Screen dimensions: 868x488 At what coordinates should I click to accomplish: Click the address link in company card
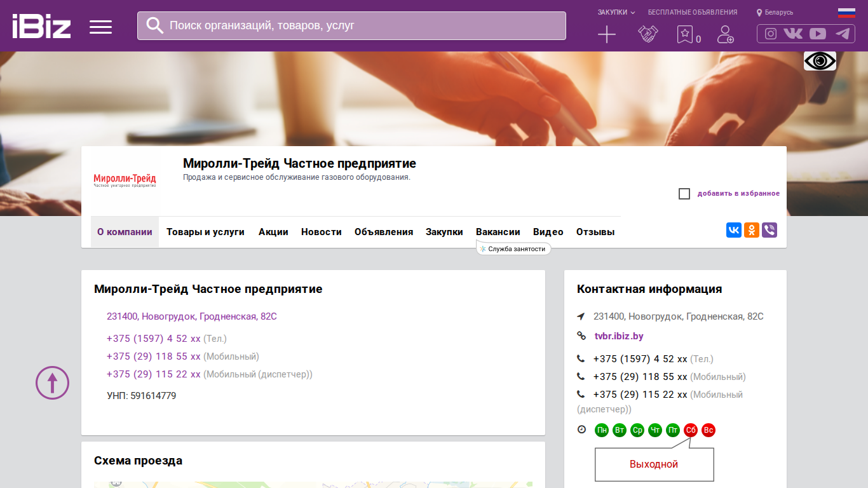tap(192, 316)
